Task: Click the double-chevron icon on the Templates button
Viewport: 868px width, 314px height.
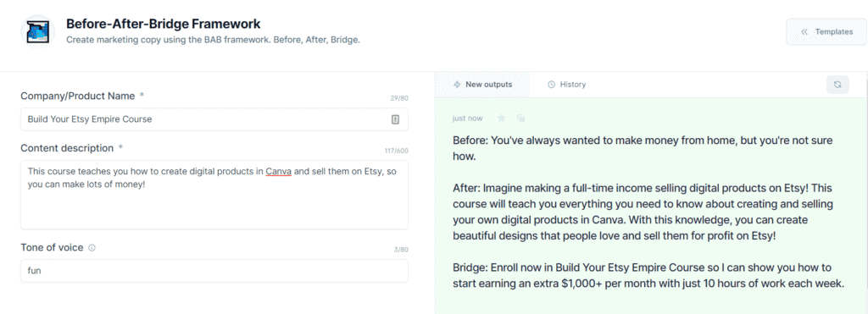Action: tap(804, 31)
